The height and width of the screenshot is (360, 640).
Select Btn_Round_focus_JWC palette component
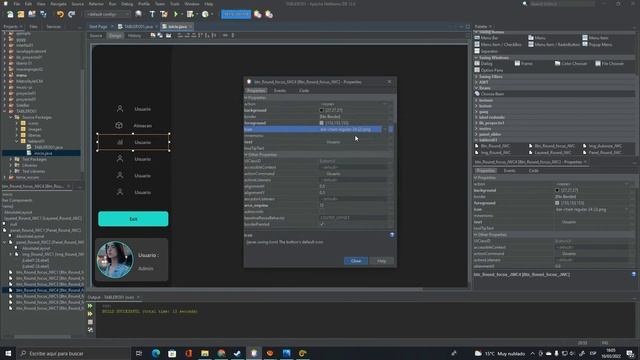tap(553, 146)
